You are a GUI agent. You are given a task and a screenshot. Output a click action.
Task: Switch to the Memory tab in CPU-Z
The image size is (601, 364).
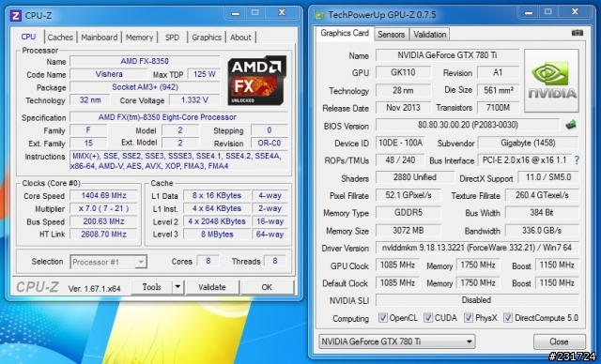[x=139, y=38]
